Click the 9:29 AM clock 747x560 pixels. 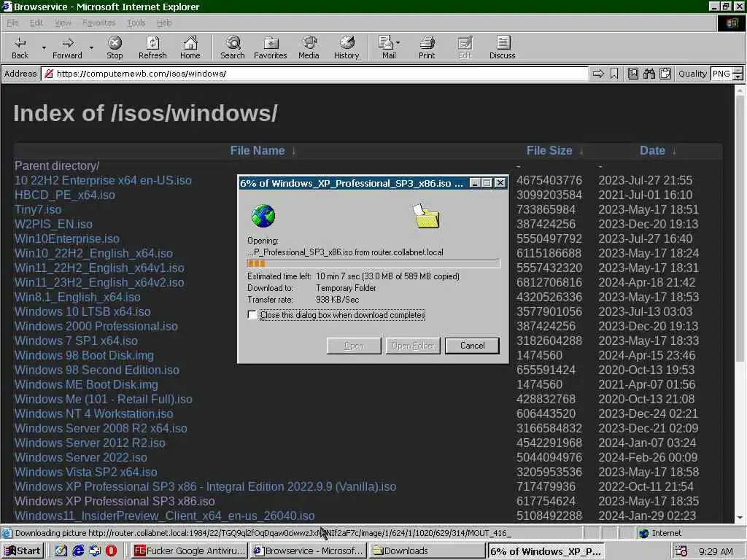pos(716,551)
